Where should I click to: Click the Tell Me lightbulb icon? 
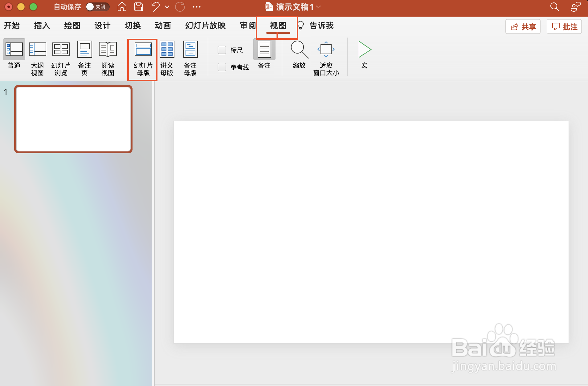[x=301, y=26]
